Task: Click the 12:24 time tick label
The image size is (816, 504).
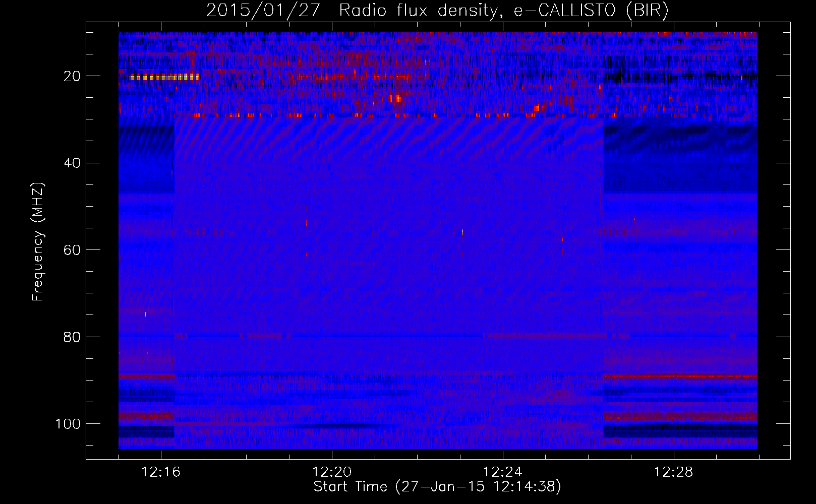Action: pos(503,472)
